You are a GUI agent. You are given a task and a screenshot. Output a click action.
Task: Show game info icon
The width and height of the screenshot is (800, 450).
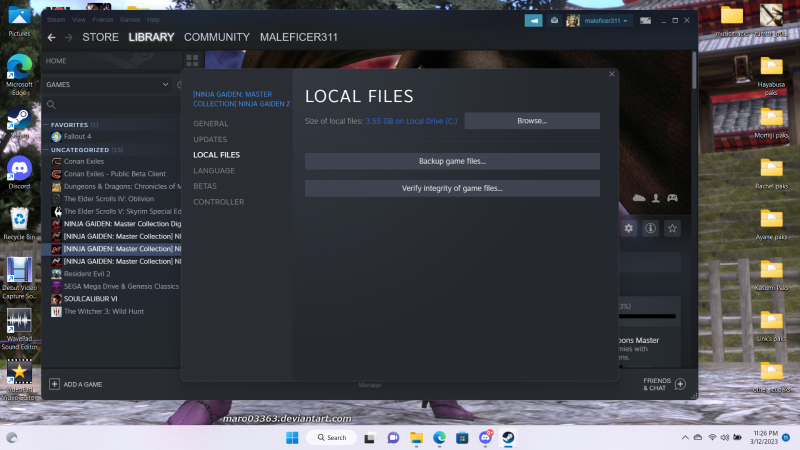point(651,228)
